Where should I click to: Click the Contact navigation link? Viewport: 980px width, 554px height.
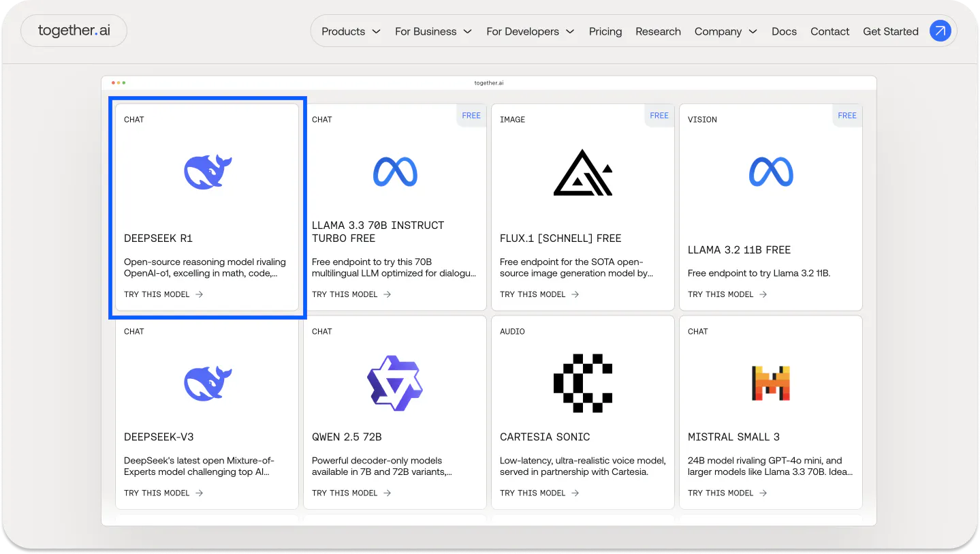coord(829,31)
